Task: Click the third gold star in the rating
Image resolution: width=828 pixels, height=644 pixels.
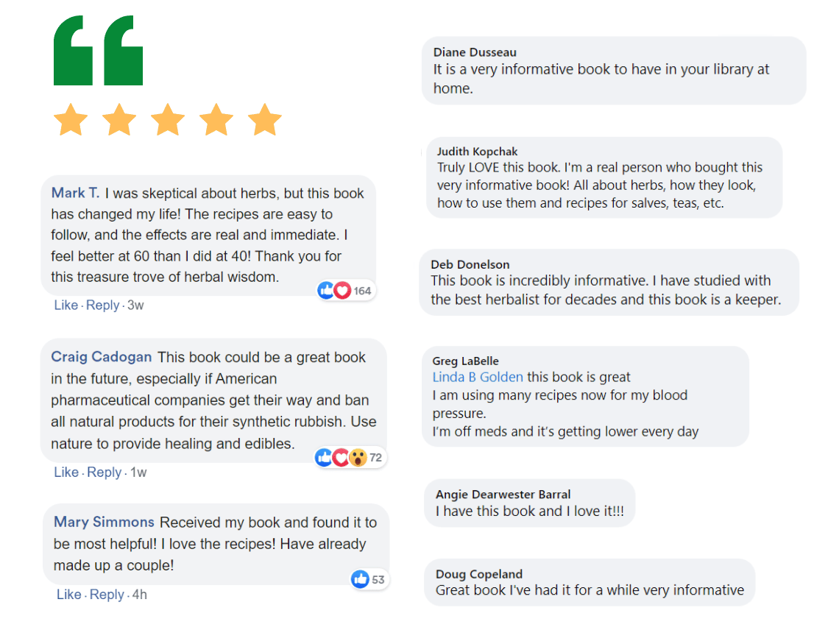Action: (168, 120)
